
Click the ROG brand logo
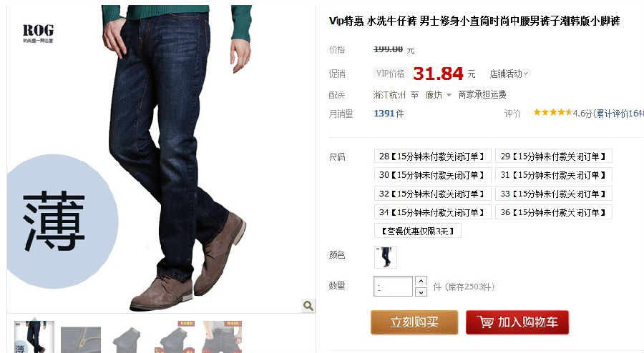click(x=38, y=33)
